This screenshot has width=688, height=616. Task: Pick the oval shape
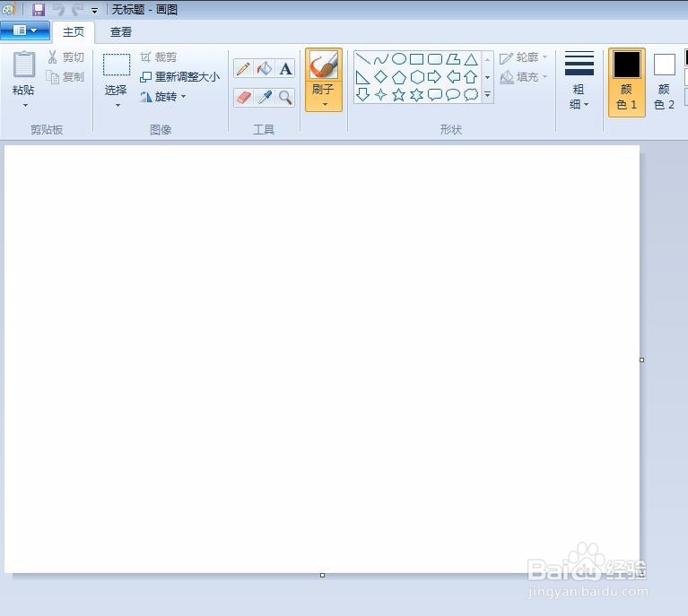coord(398,59)
